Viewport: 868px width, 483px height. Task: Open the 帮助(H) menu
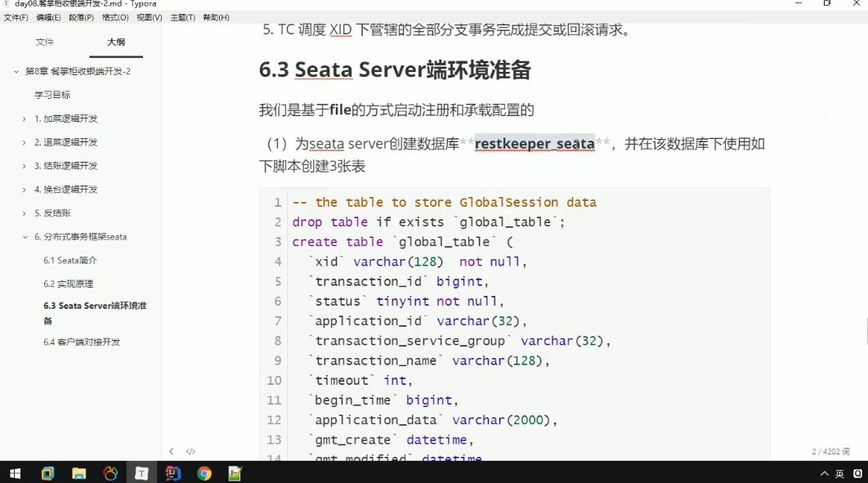[x=216, y=18]
